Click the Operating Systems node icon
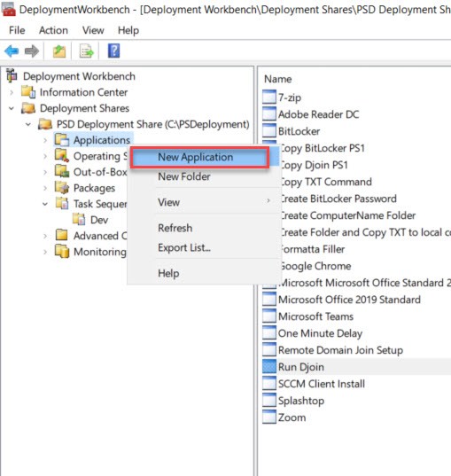This screenshot has height=476, width=451. (x=62, y=155)
